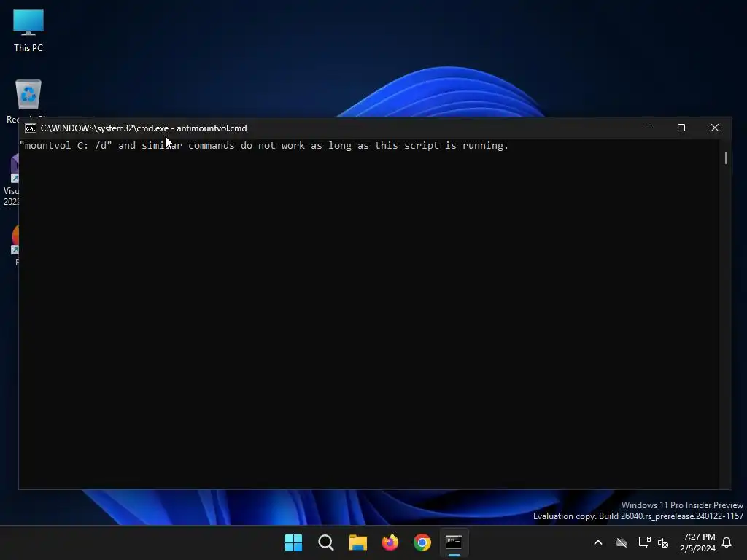747x560 pixels.
Task: Click the cmd.exe title bar text
Action: point(144,128)
